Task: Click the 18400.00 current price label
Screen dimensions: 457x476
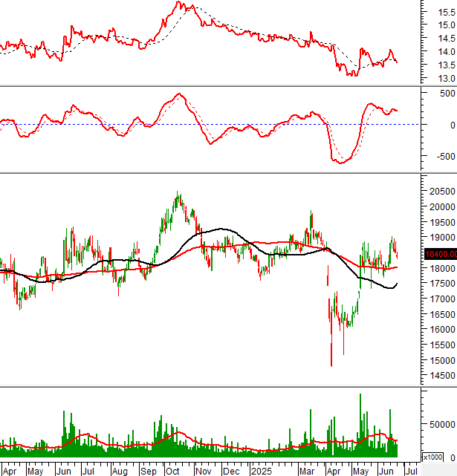Action: (x=441, y=254)
